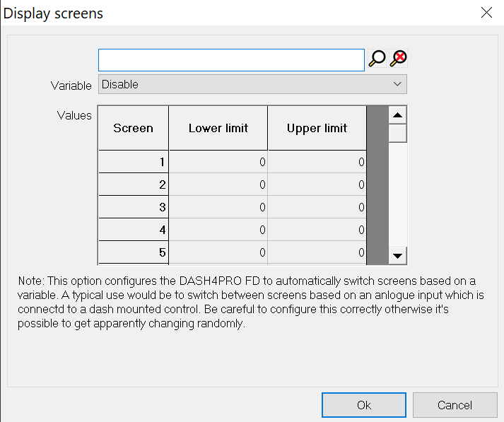504x422 pixels.
Task: Select the Upper limit cell for screen 4
Action: point(317,230)
